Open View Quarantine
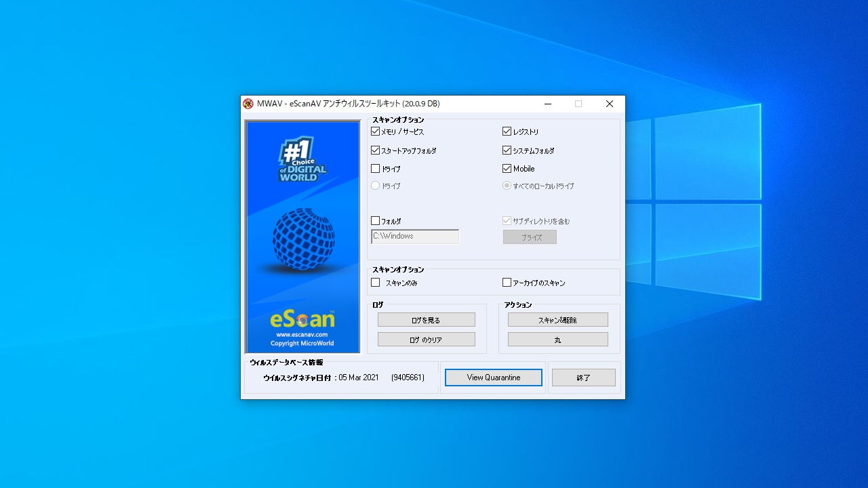Viewport: 868px width, 488px height. tap(494, 378)
